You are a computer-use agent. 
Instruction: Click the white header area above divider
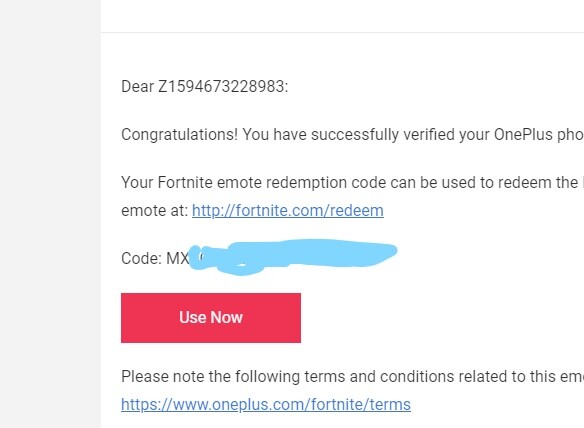[x=342, y=16]
